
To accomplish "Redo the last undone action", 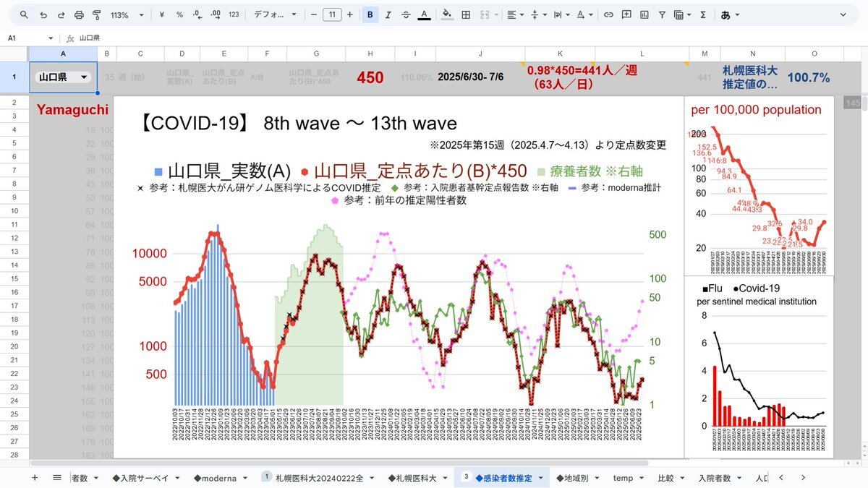I will 61,14.
